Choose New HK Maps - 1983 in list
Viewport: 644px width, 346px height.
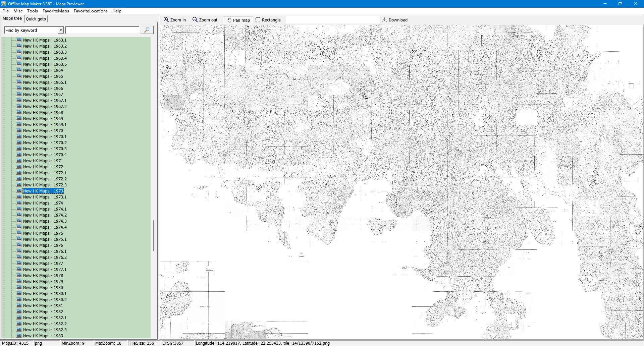coord(43,336)
